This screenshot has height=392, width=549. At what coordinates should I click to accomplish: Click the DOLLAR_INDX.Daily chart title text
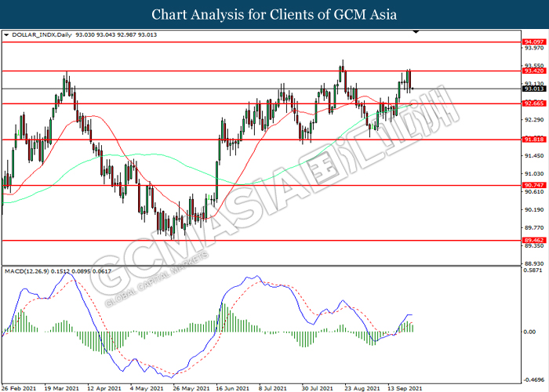[x=42, y=35]
